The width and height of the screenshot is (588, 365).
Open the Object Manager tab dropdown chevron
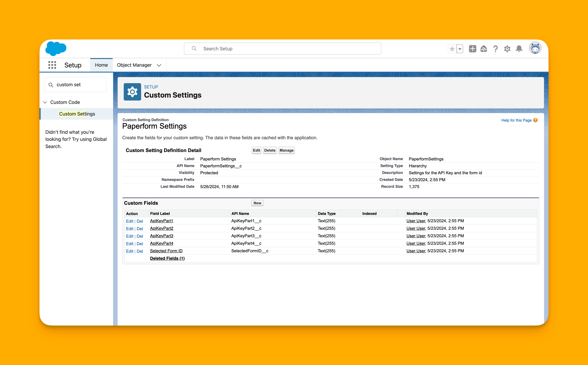point(159,65)
